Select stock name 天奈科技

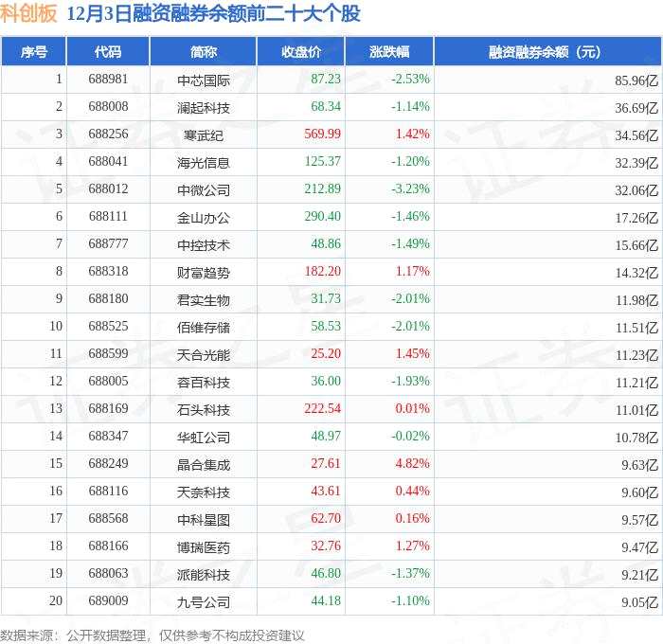point(204,492)
